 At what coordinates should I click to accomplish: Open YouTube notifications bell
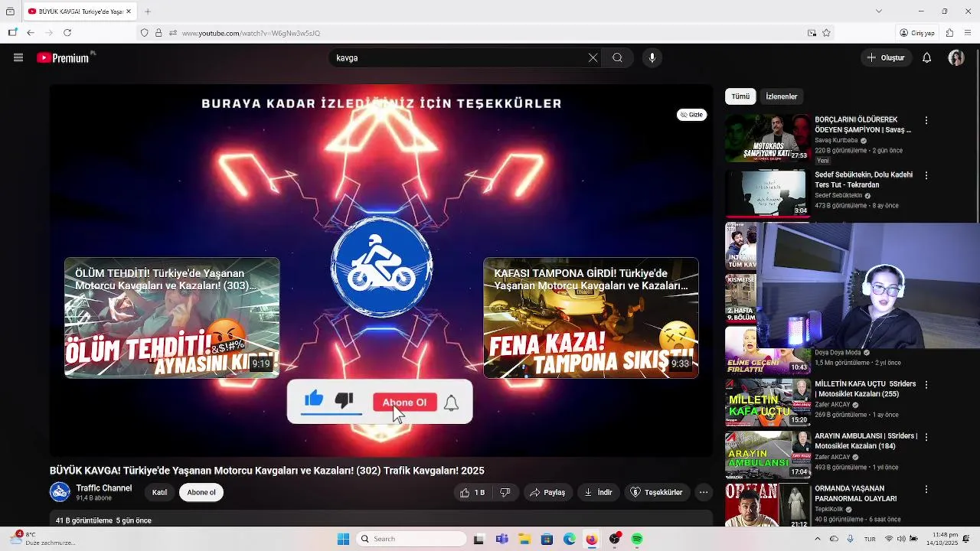click(926, 57)
